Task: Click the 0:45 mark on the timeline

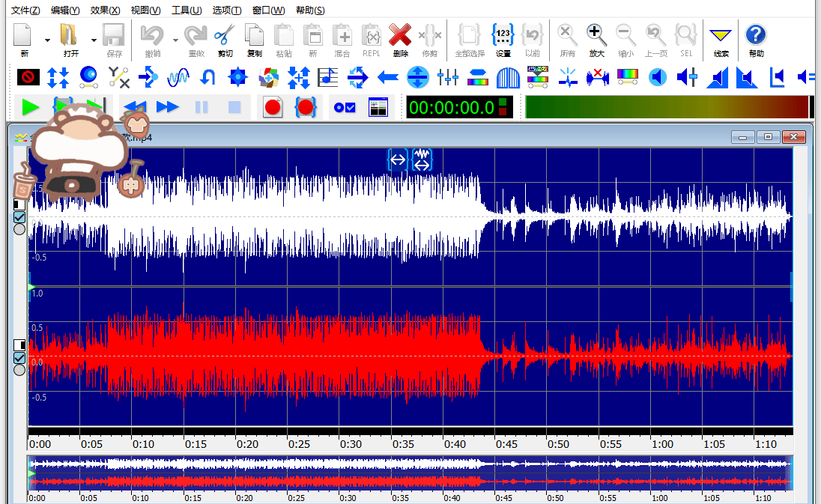Action: pyautogui.click(x=506, y=444)
